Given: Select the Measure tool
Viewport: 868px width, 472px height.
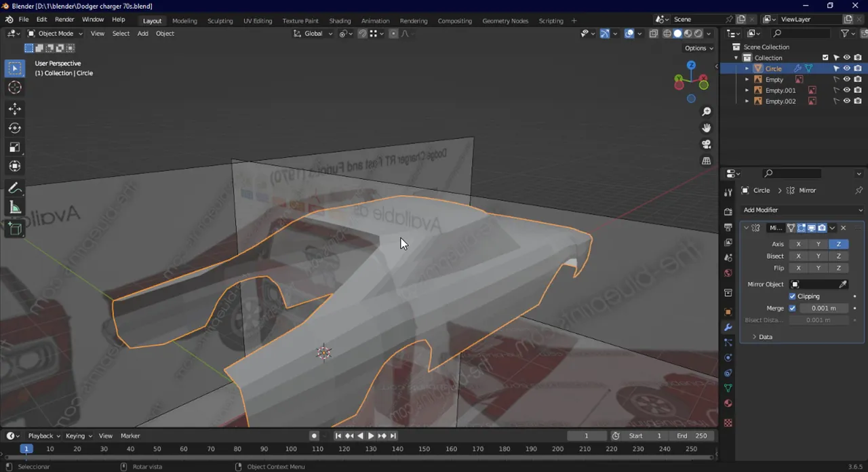Looking at the screenshot, I should click(x=15, y=208).
